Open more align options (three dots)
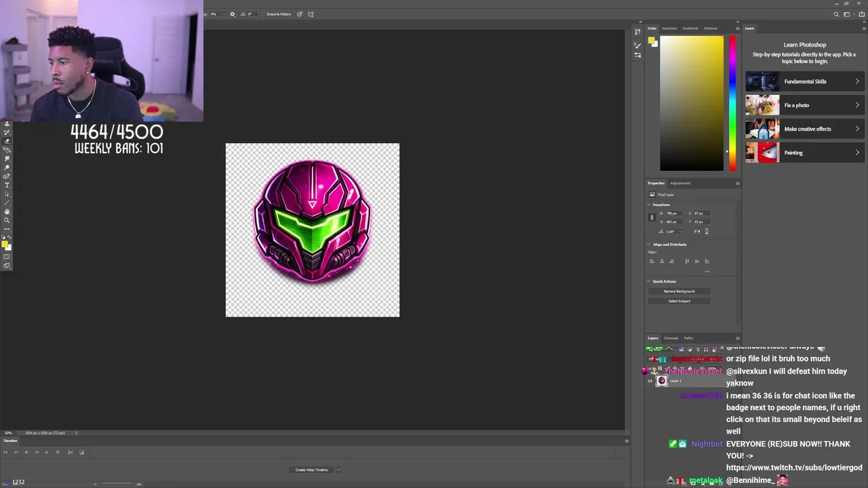Screen dimensions: 868x488 click(707, 272)
